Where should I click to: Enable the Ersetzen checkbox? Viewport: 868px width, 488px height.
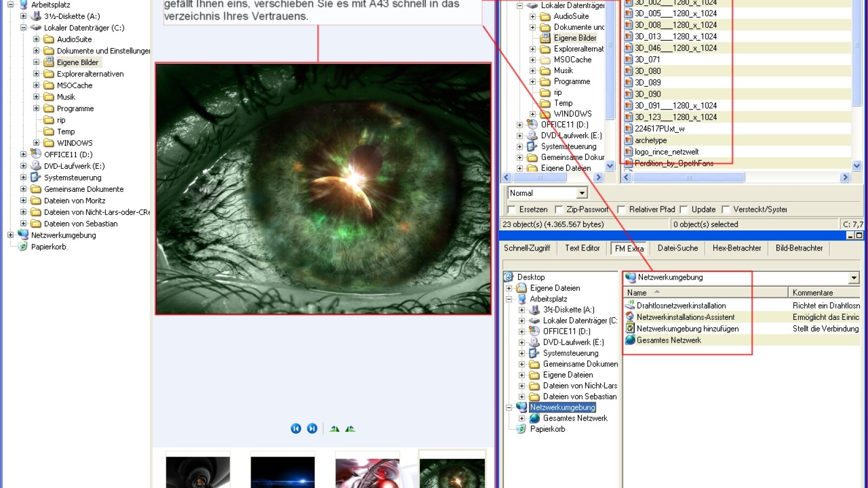[511, 209]
